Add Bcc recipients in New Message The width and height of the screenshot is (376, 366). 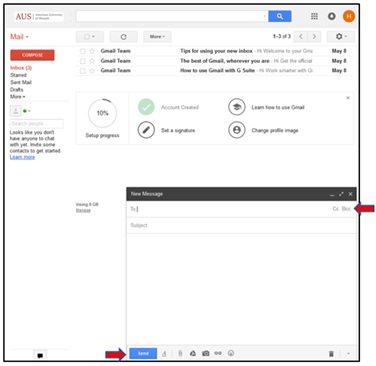(x=346, y=209)
